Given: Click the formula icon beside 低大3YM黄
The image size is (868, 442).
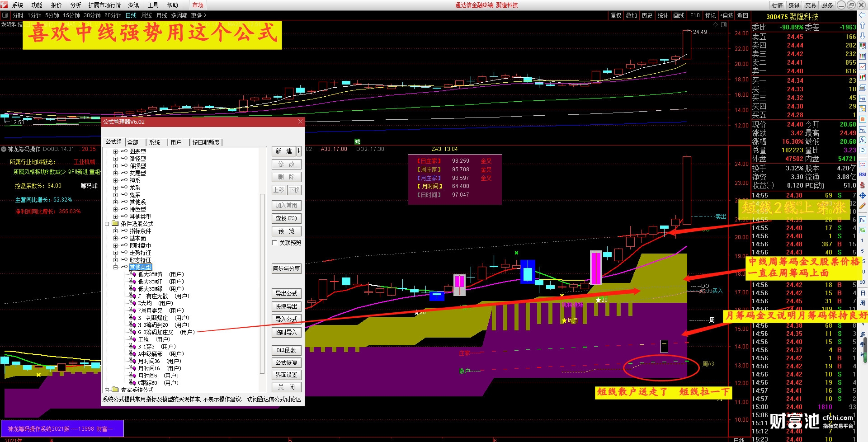Looking at the screenshot, I should click(132, 274).
